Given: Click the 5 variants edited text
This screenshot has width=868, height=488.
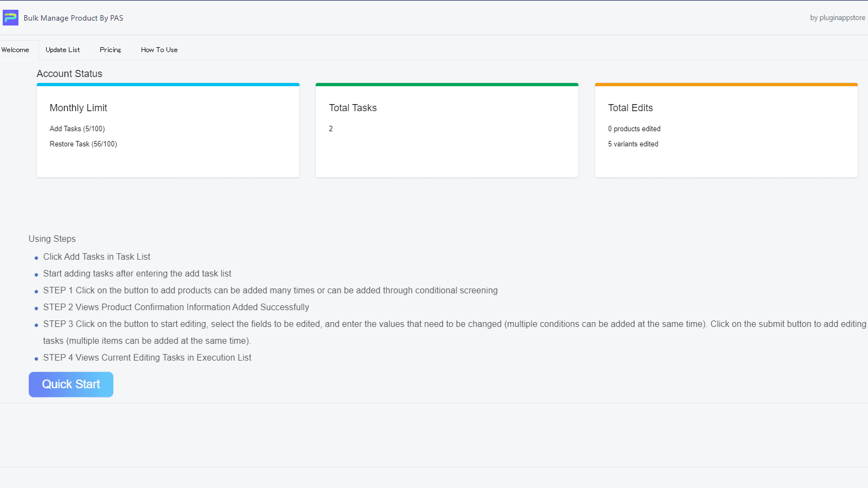Looking at the screenshot, I should pos(633,144).
